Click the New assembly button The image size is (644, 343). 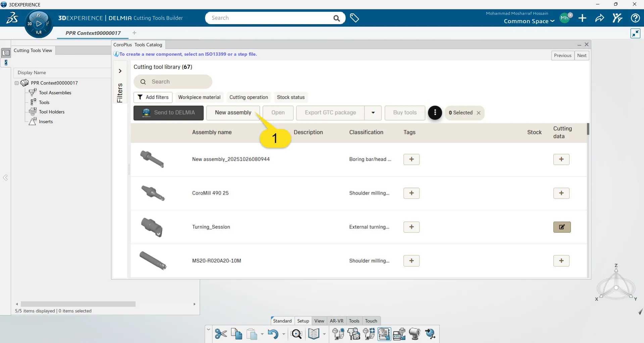tap(233, 113)
